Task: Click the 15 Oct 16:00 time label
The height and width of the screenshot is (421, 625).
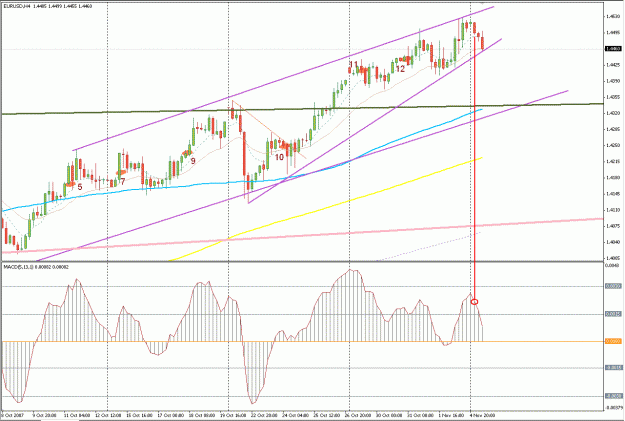Action: tap(139, 415)
